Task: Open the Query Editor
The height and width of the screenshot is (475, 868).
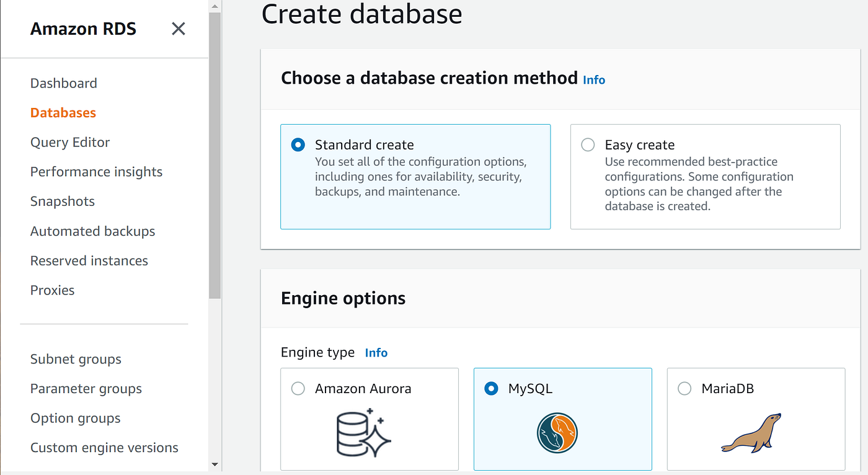Action: (x=70, y=142)
